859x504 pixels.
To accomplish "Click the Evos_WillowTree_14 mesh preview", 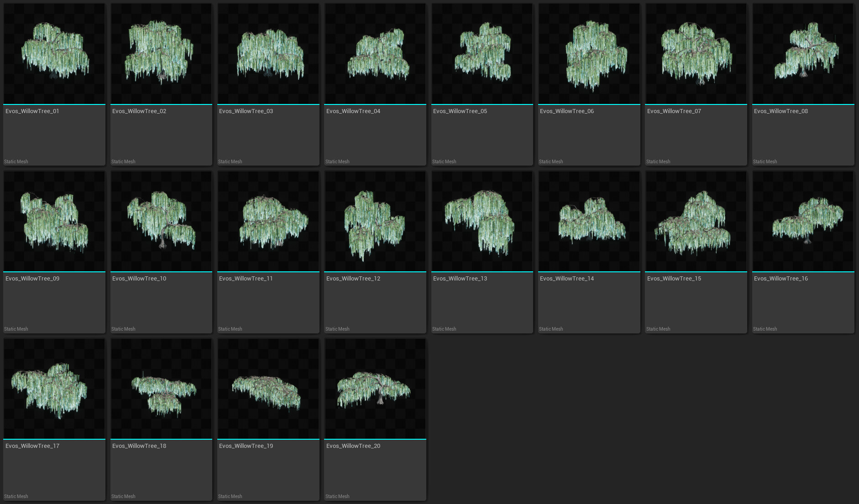I will pos(589,221).
